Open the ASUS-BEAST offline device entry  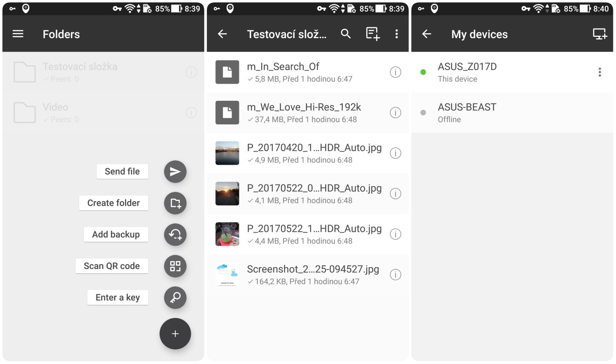pyautogui.click(x=467, y=113)
